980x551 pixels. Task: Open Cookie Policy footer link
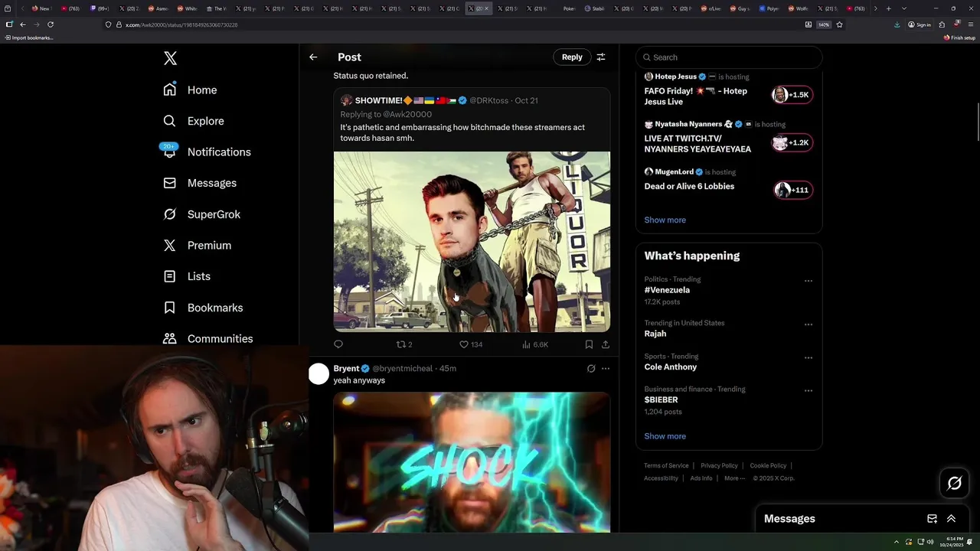pyautogui.click(x=768, y=465)
